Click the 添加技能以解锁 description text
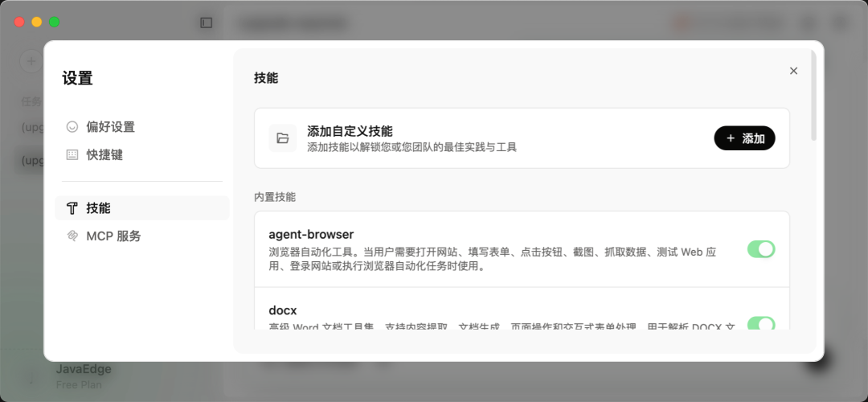The width and height of the screenshot is (868, 402). [x=411, y=147]
